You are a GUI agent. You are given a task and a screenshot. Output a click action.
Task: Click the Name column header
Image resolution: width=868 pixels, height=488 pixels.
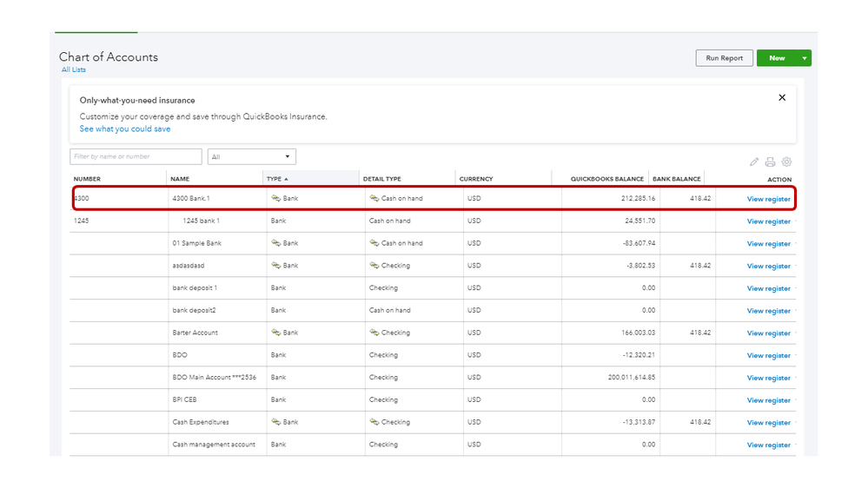coord(180,179)
